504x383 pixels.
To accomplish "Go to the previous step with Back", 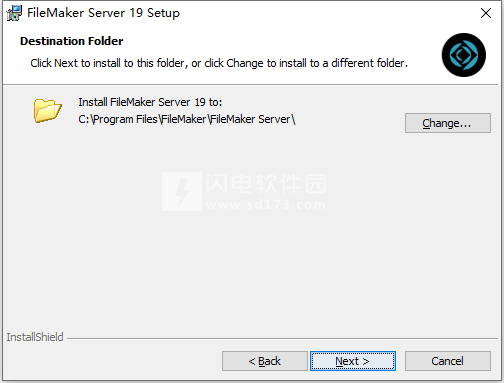I will point(265,361).
